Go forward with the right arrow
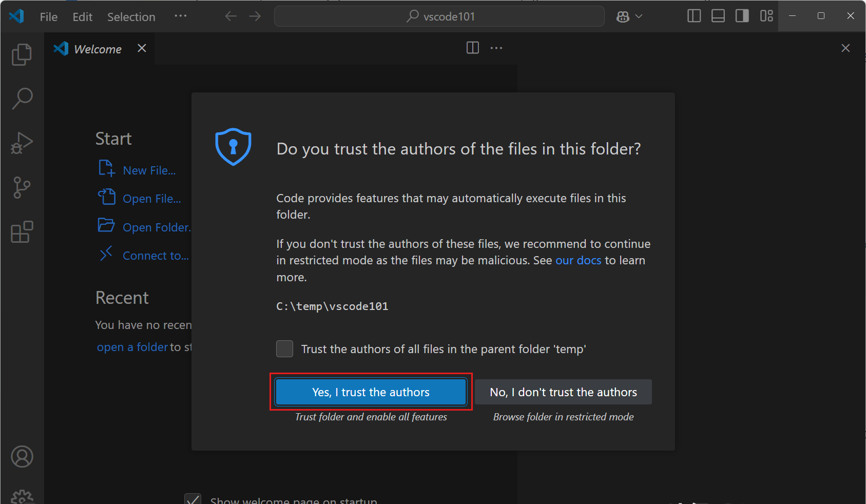This screenshot has width=866, height=504. click(x=255, y=16)
